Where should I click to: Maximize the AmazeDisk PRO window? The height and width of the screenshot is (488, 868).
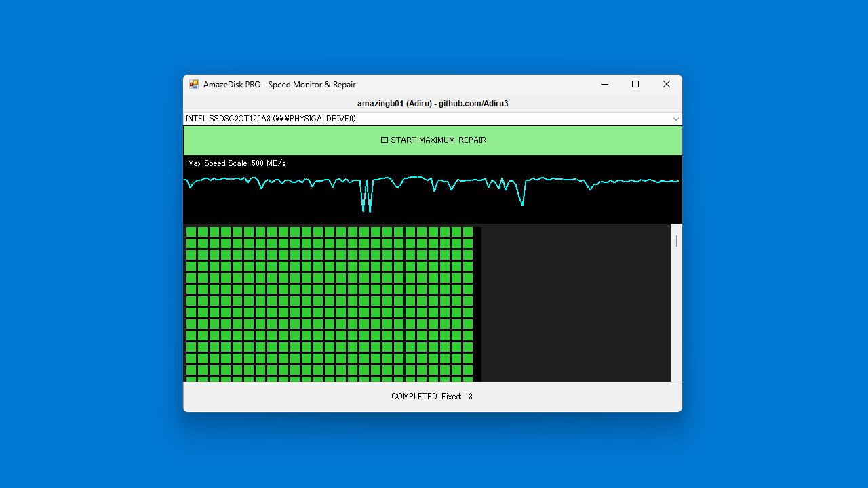pos(635,85)
